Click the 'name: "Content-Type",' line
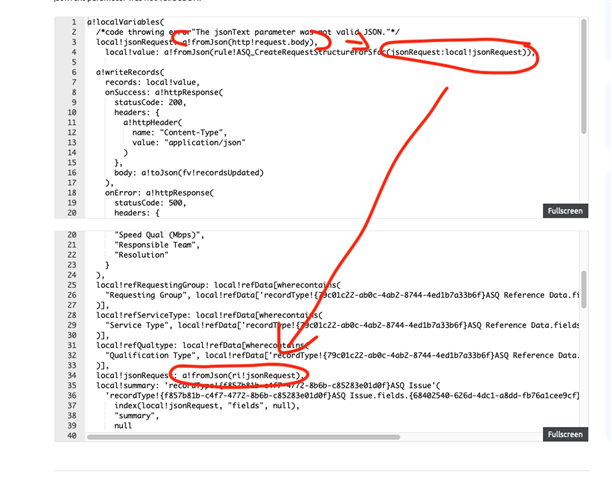The image size is (612, 479). pyautogui.click(x=180, y=133)
